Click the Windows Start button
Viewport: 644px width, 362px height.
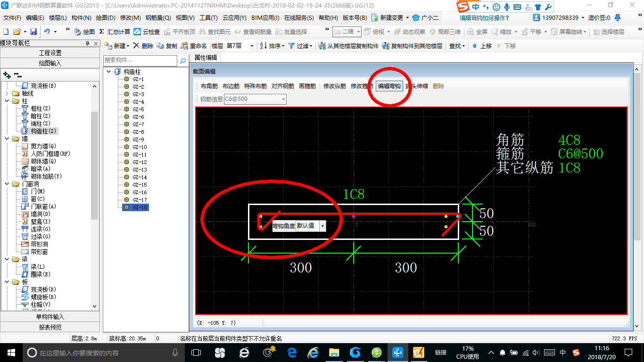(x=10, y=352)
